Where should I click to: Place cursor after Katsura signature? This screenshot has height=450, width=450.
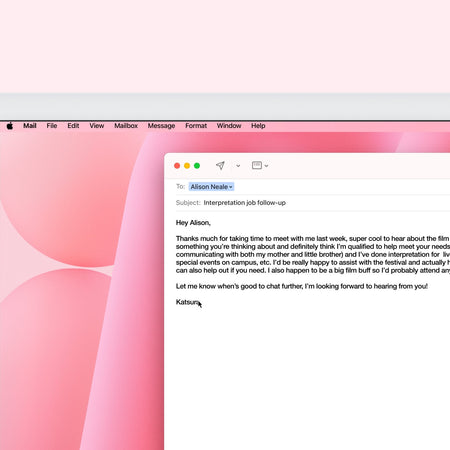tap(200, 302)
